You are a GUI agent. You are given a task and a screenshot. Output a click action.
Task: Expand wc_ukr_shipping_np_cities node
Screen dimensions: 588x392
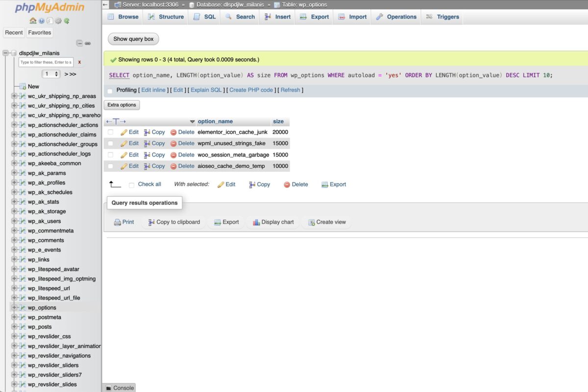pyautogui.click(x=14, y=106)
